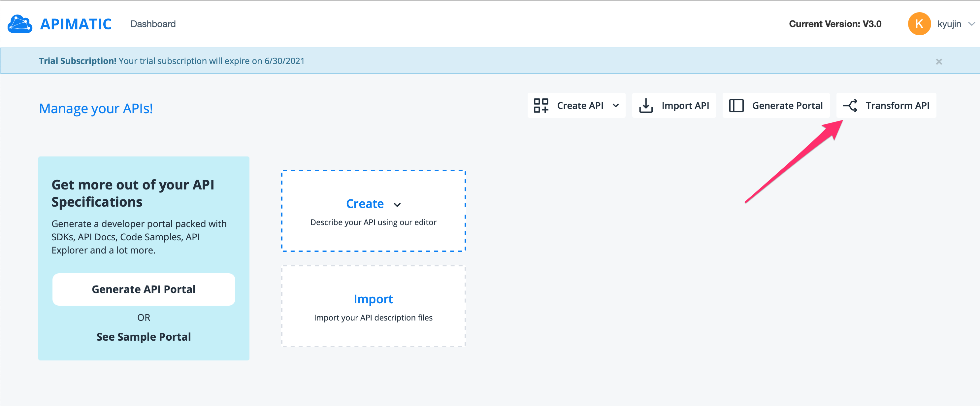Click the Import API download icon

pyautogui.click(x=646, y=105)
